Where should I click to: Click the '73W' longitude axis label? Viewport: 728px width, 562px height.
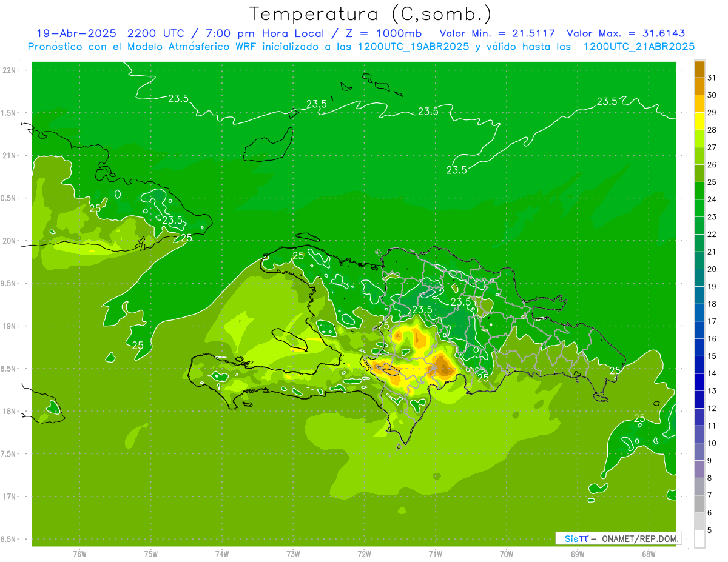293,554
